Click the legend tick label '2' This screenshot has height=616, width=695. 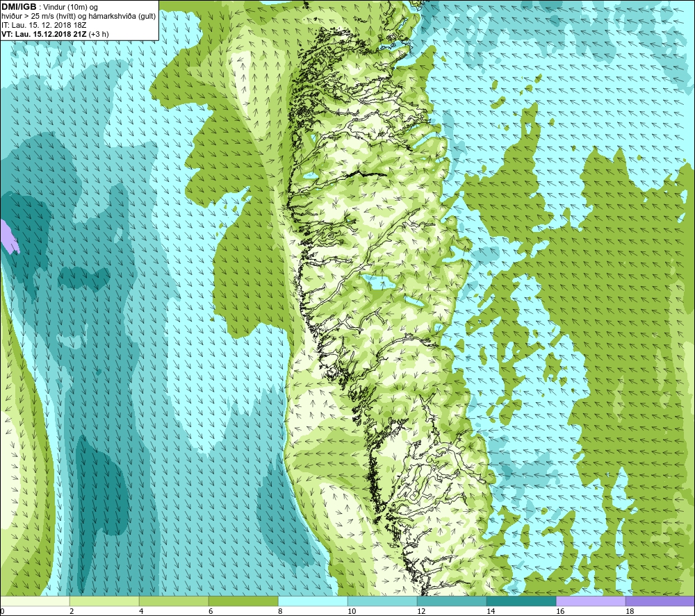click(72, 611)
